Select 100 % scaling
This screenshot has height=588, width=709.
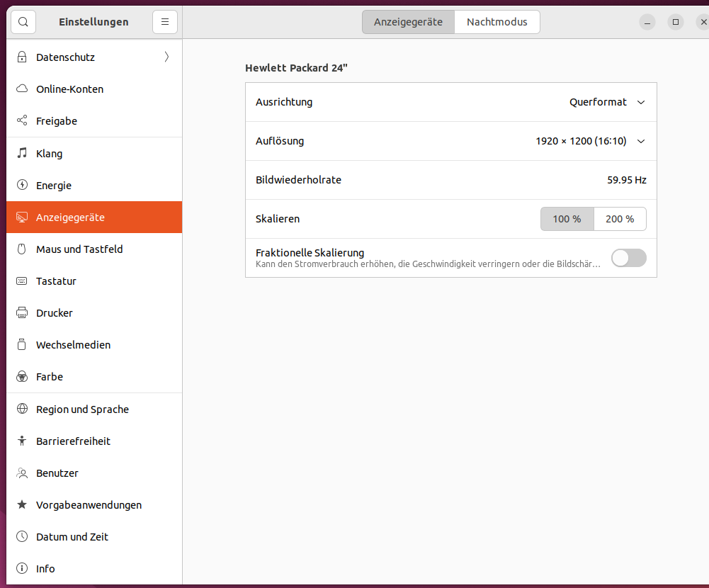pyautogui.click(x=567, y=219)
